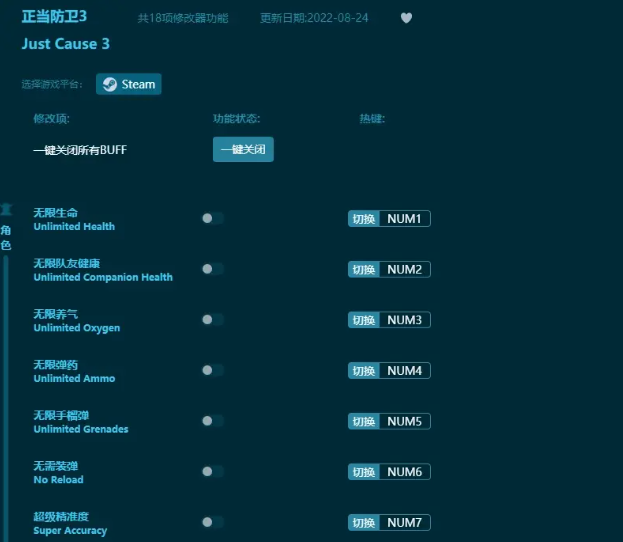Click the Unlimited Health label
The height and width of the screenshot is (542, 623).
[x=74, y=226]
